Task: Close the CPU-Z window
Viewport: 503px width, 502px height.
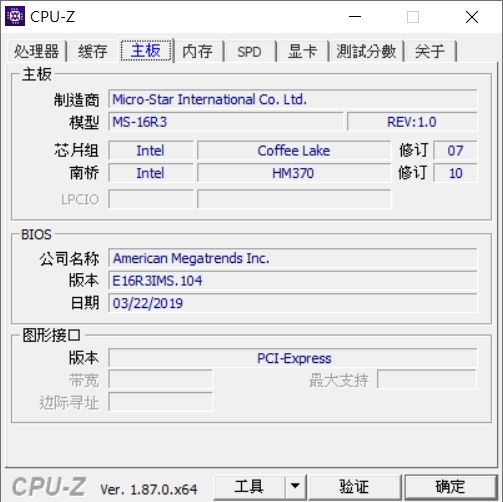Action: click(x=472, y=17)
